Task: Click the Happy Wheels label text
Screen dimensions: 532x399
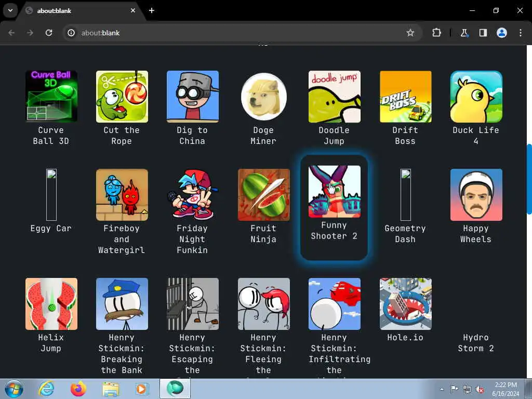Action: pyautogui.click(x=476, y=234)
